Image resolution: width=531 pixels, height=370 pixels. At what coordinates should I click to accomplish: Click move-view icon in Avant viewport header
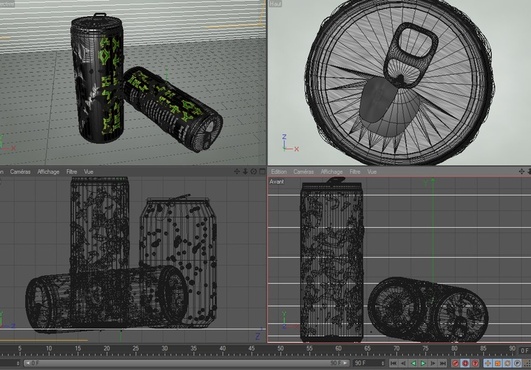point(522,172)
